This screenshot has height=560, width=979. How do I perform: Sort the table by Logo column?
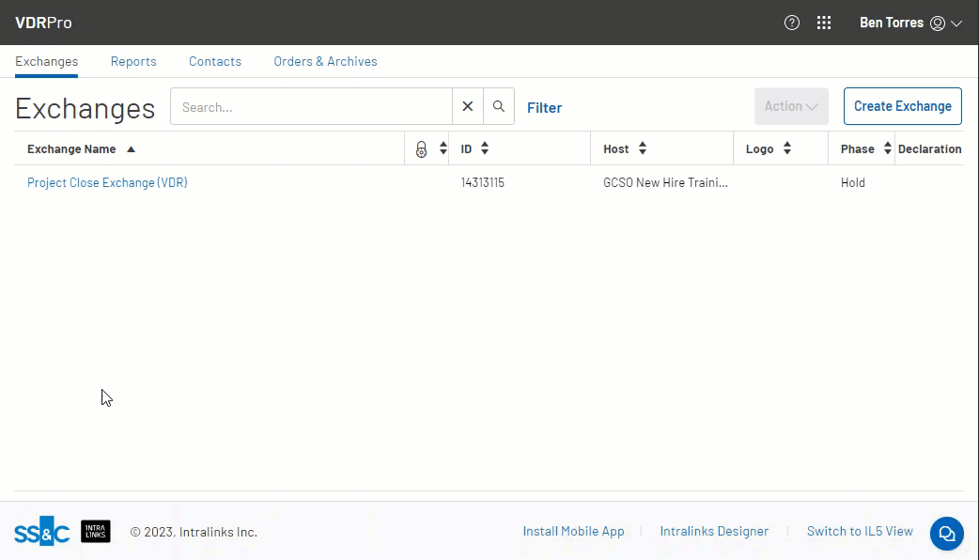pyautogui.click(x=769, y=148)
